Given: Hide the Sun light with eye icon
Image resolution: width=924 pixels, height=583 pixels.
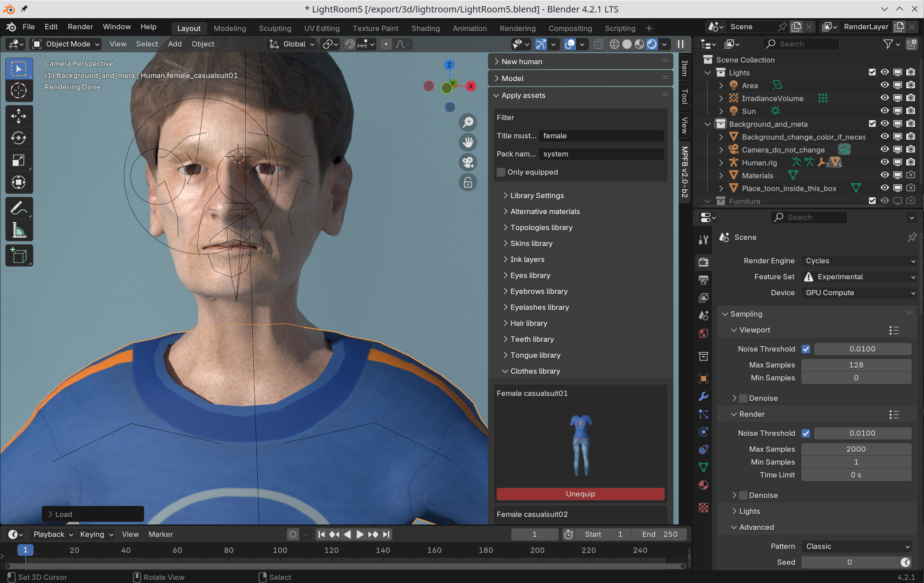Looking at the screenshot, I should [x=885, y=111].
